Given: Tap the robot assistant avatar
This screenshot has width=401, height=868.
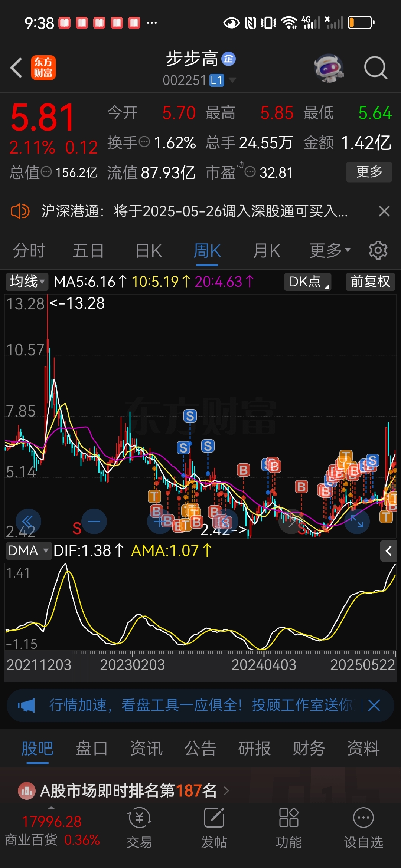Looking at the screenshot, I should coord(329,68).
